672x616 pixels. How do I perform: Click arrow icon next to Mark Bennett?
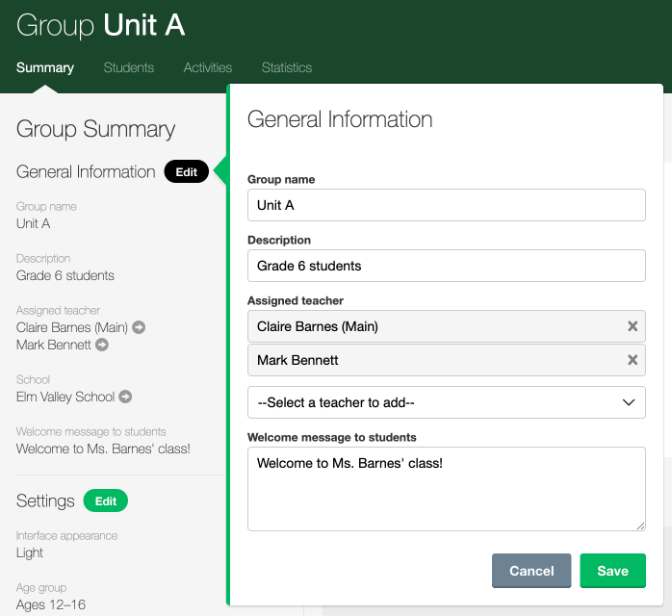click(102, 345)
